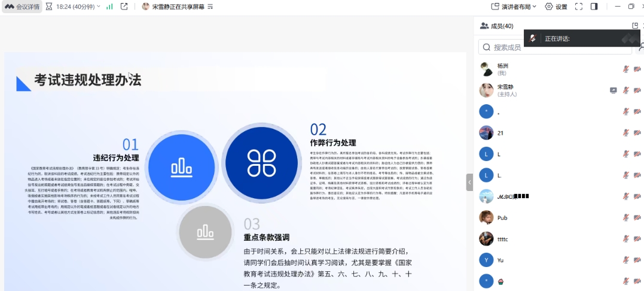Collapse the members panel using side handle
Screen dimensions: 644x291
[469, 182]
